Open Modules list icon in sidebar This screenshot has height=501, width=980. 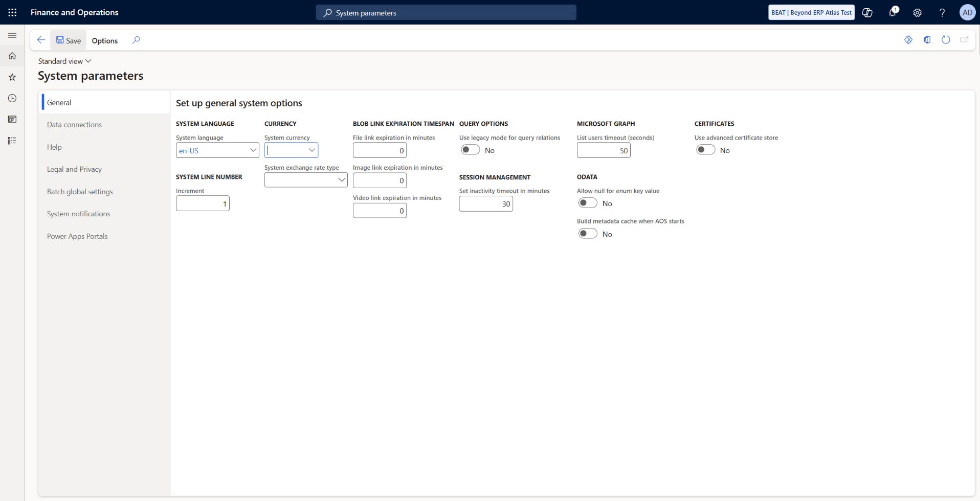coord(12,141)
